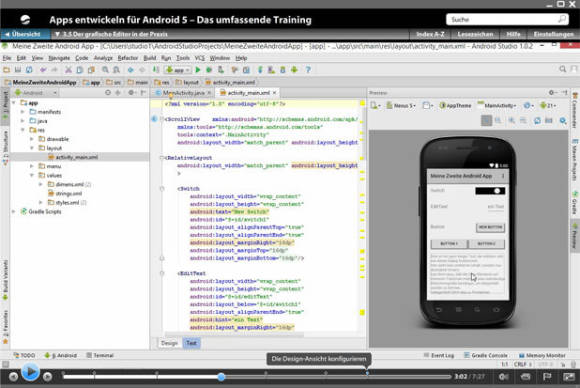Click the Suche search field
The width and height of the screenshot is (580, 388).
(x=507, y=19)
